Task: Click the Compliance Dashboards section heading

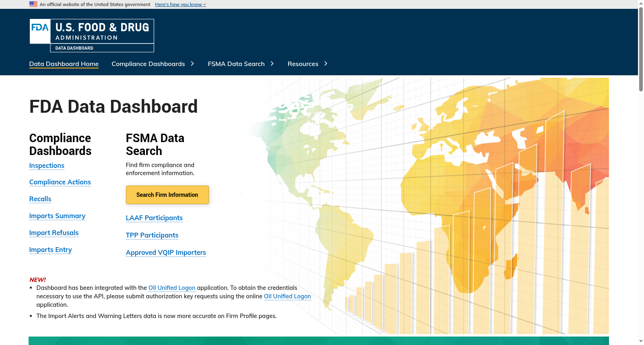Action: coord(60,145)
